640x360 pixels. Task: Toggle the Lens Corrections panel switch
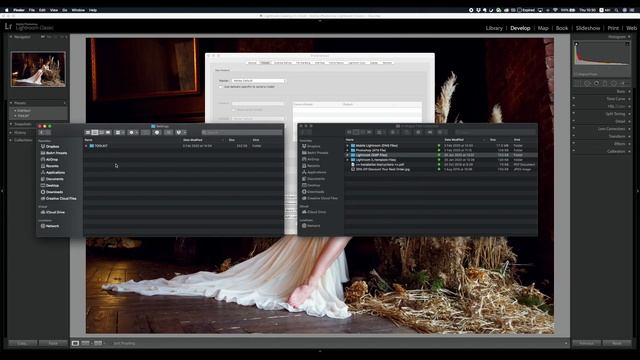click(574, 129)
